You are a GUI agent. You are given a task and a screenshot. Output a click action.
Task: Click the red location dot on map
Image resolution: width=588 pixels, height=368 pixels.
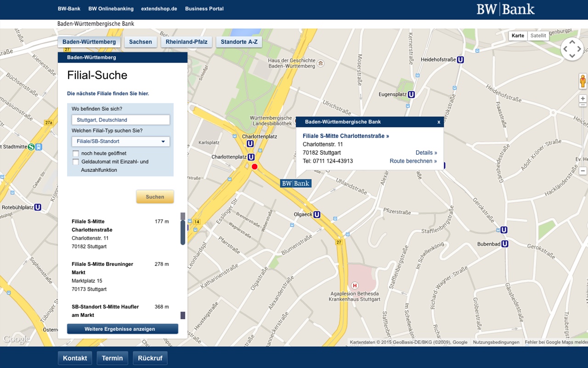(254, 167)
